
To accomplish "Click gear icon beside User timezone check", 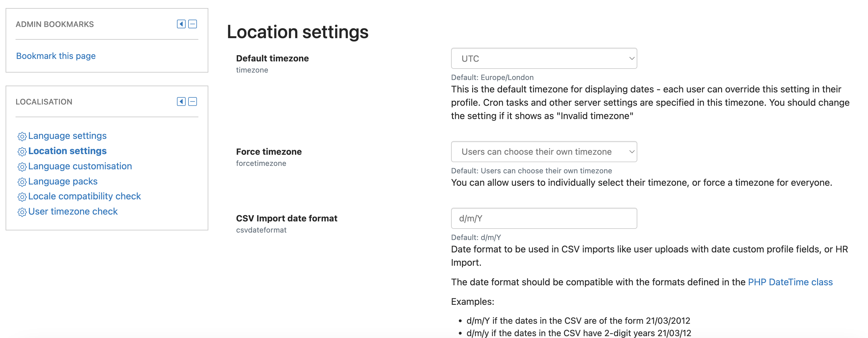I will point(22,212).
